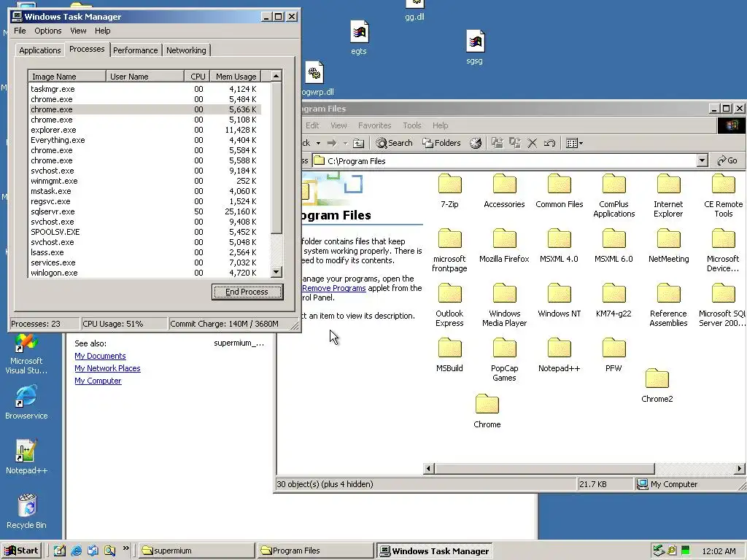Expand the address bar dropdown arrow
Viewport: 747px width, 560px height.
[703, 160]
